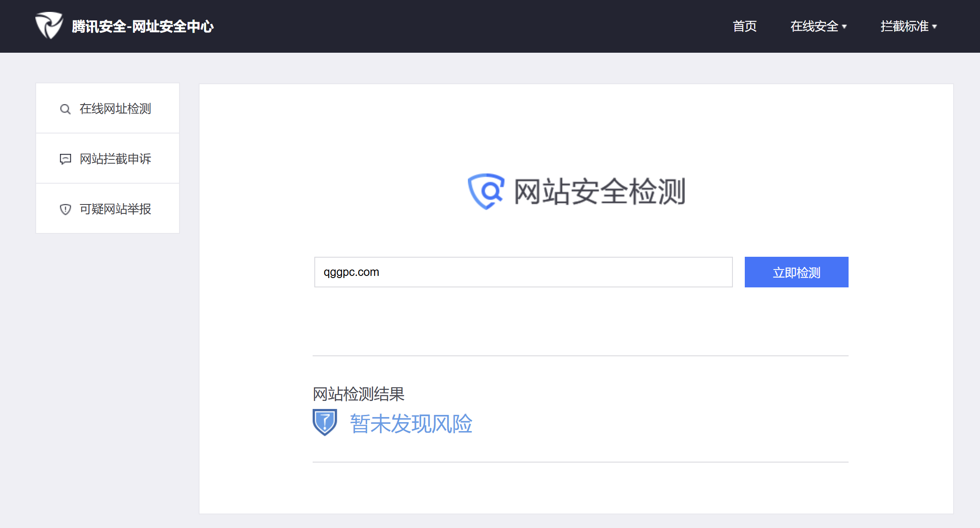Expand the 在线安全 dropdown arrow
The width and height of the screenshot is (980, 528).
coord(845,27)
